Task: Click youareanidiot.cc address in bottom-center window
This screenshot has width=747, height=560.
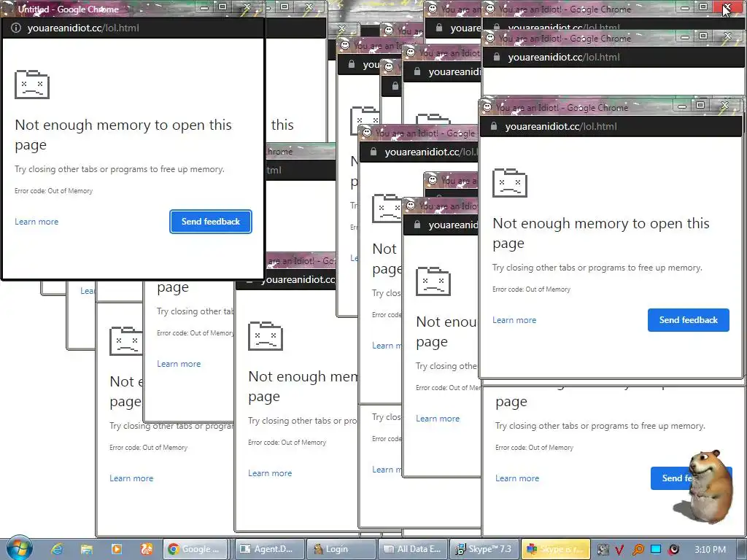Action: click(x=298, y=279)
